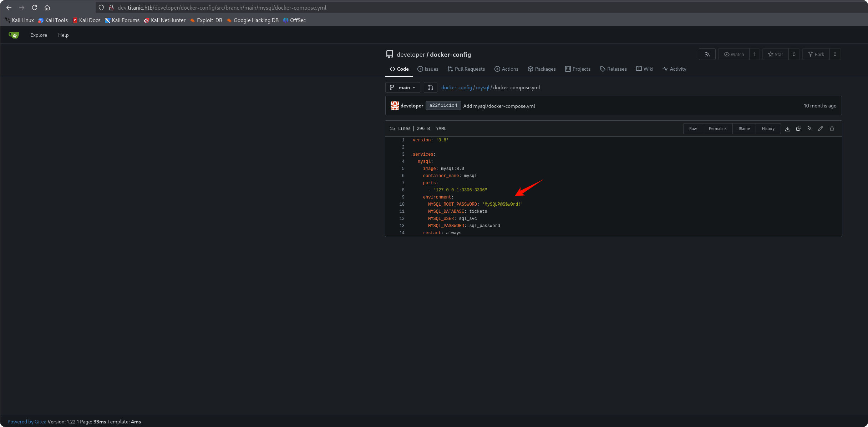Open the Blame view
This screenshot has height=427, width=868.
[x=744, y=129]
